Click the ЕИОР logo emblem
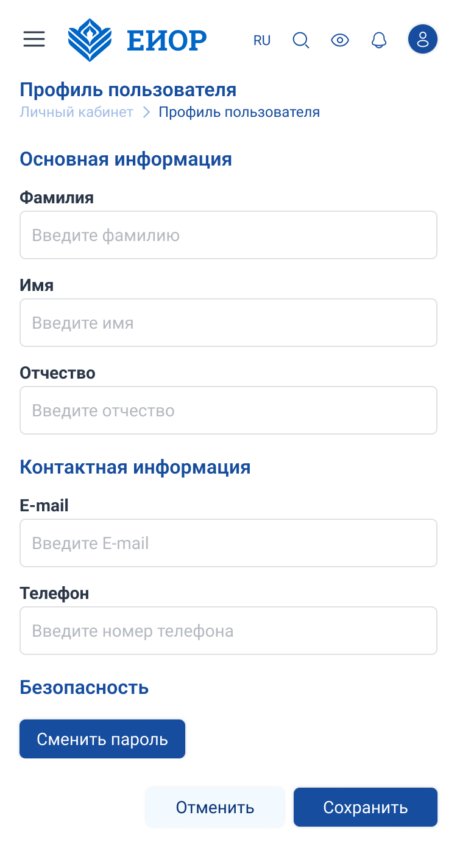457x868 pixels. click(90, 40)
